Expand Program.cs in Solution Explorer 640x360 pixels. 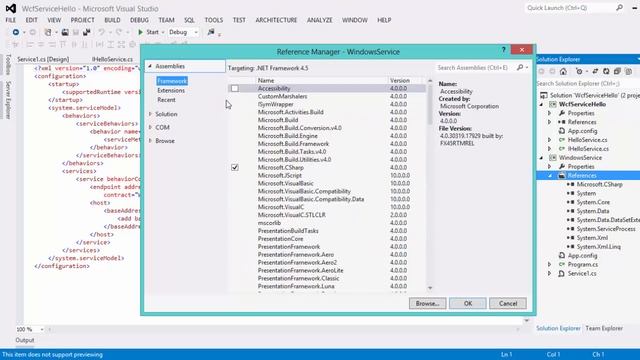pos(549,264)
